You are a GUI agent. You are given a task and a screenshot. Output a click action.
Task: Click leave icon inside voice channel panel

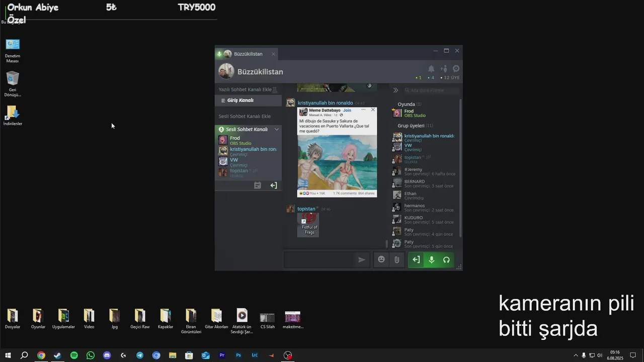tap(274, 186)
